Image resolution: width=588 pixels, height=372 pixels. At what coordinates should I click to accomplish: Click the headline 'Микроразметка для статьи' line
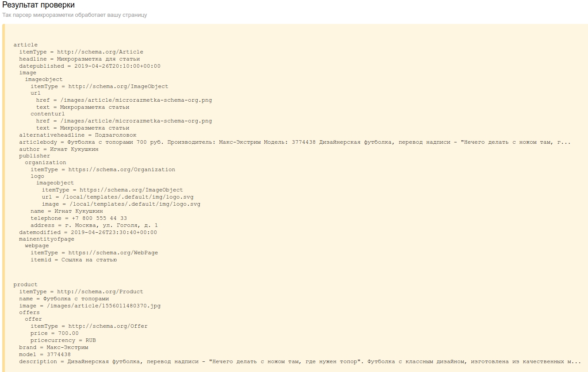pyautogui.click(x=79, y=59)
